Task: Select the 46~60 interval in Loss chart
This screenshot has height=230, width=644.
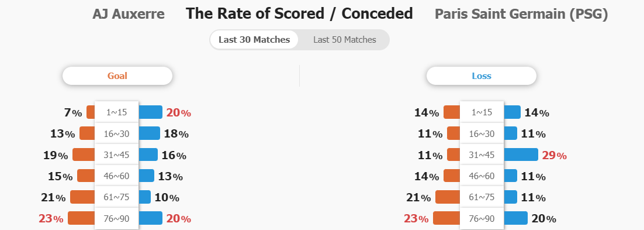Action: (x=482, y=176)
